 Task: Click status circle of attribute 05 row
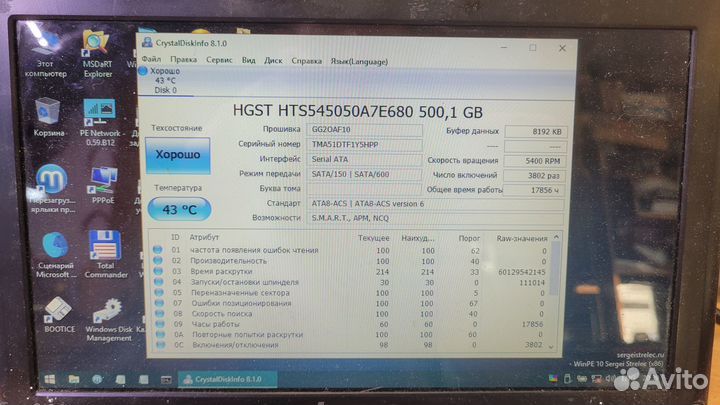[159, 292]
